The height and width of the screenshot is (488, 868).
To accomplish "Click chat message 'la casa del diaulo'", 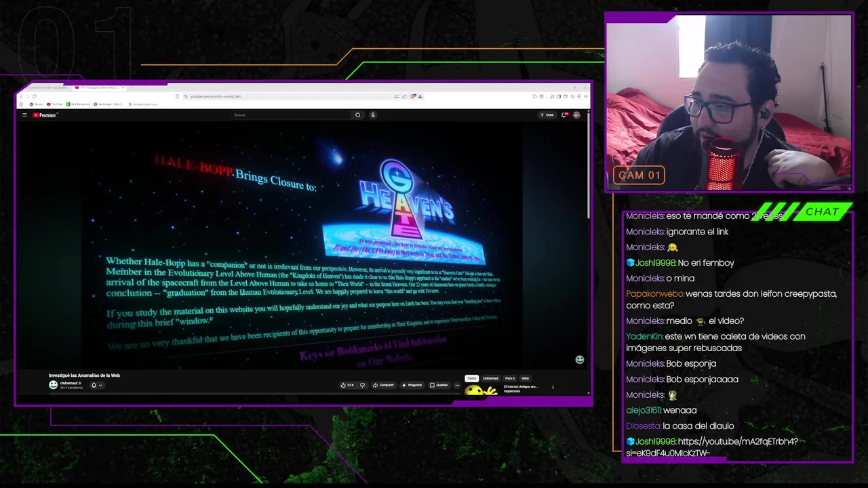I will coord(698,426).
